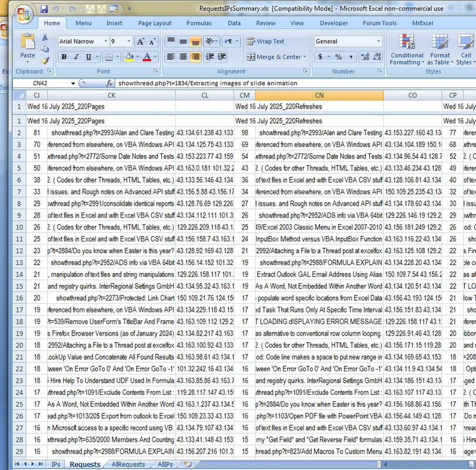Image resolution: width=476 pixels, height=470 pixels.
Task: Click Decrease Decimal icon
Action: coord(377,57)
